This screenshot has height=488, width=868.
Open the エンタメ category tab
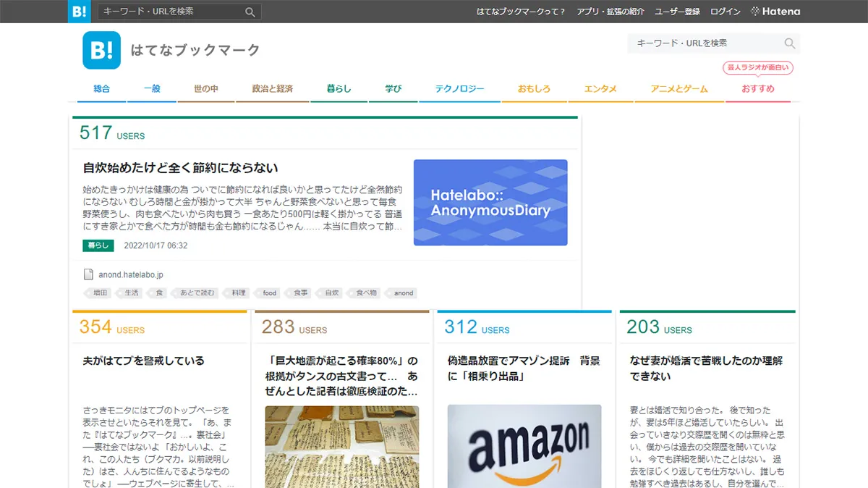[x=600, y=88]
